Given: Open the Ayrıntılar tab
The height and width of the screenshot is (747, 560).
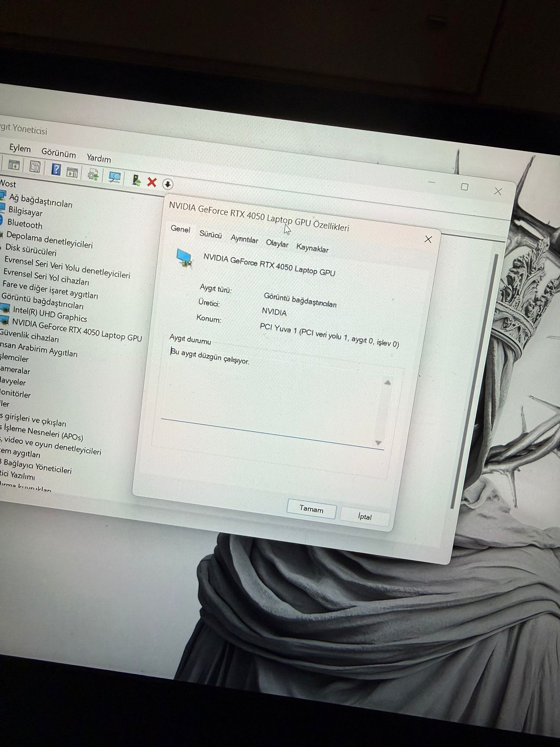Looking at the screenshot, I should [x=244, y=239].
